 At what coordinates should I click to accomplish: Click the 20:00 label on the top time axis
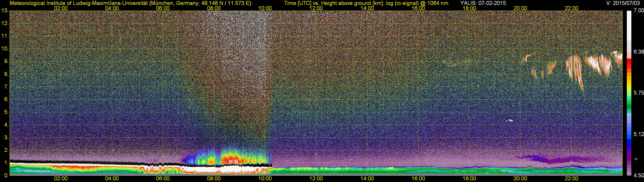point(521,8)
